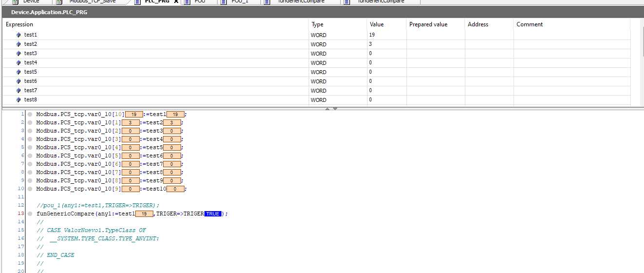The height and width of the screenshot is (273, 644).
Task: Select the Value cell of test2
Action: coord(386,44)
